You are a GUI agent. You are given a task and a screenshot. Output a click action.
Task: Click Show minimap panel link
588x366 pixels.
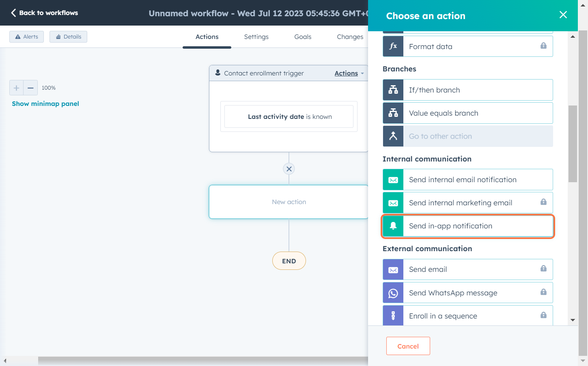[45, 104]
